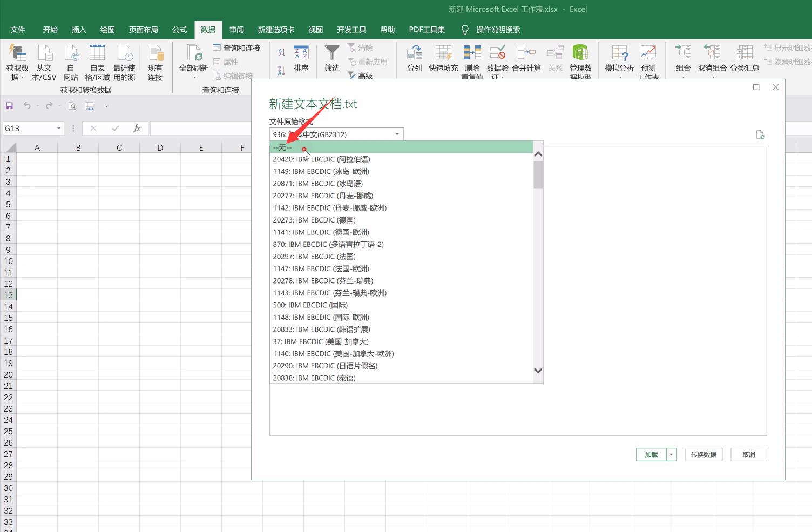Open the Get Data (获取数据) menu
812x532 pixels.
tap(17, 63)
